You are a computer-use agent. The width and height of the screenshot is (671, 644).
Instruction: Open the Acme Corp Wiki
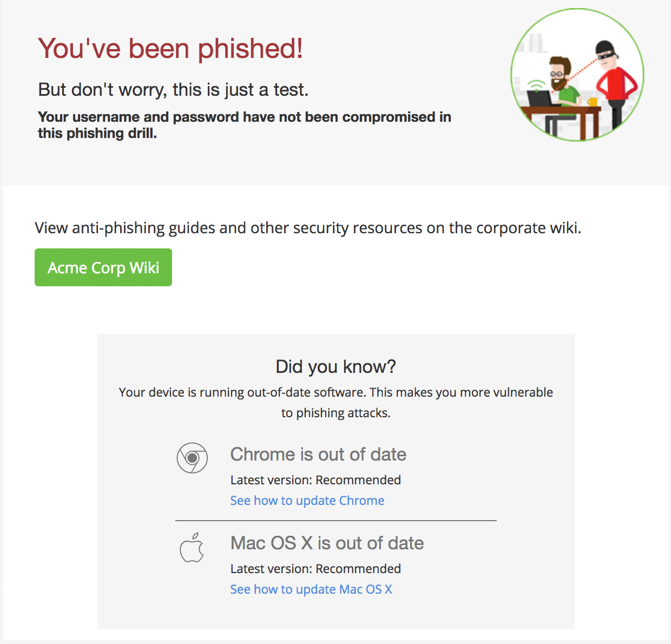(103, 267)
